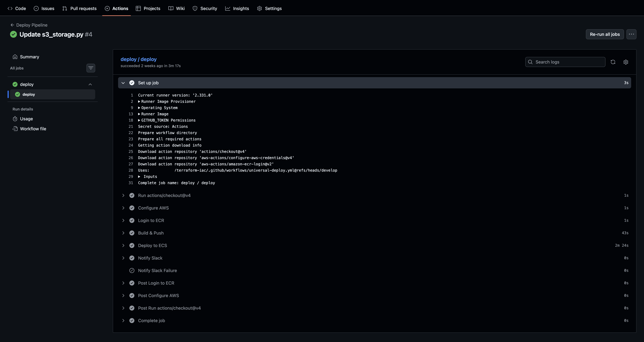Click the refresh logs icon
The width and height of the screenshot is (644, 342).
coord(613,62)
